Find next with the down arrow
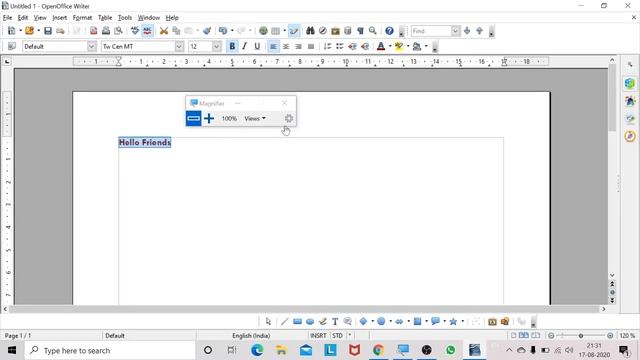Image resolution: width=640 pixels, height=360 pixels. click(x=467, y=31)
